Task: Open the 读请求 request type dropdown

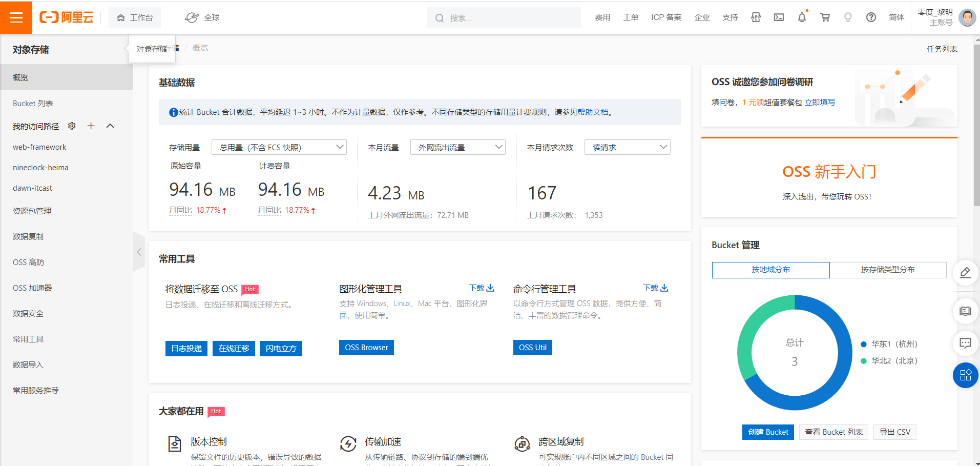Action: pos(627,148)
